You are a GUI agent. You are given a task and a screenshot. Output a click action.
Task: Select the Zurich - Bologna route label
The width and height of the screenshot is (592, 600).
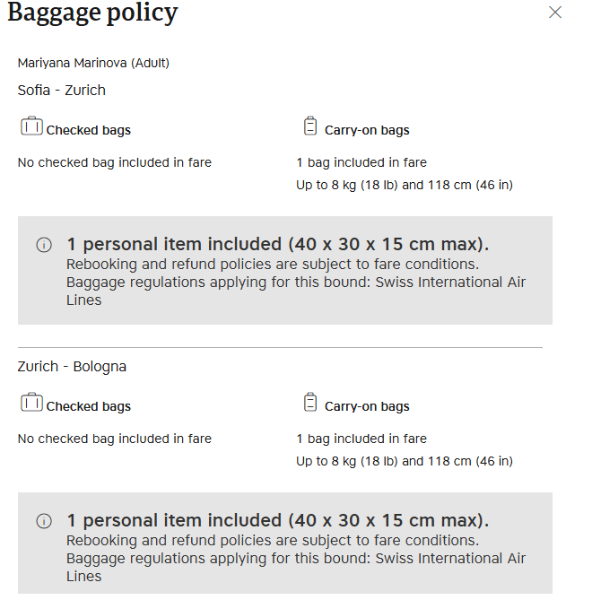tap(72, 367)
